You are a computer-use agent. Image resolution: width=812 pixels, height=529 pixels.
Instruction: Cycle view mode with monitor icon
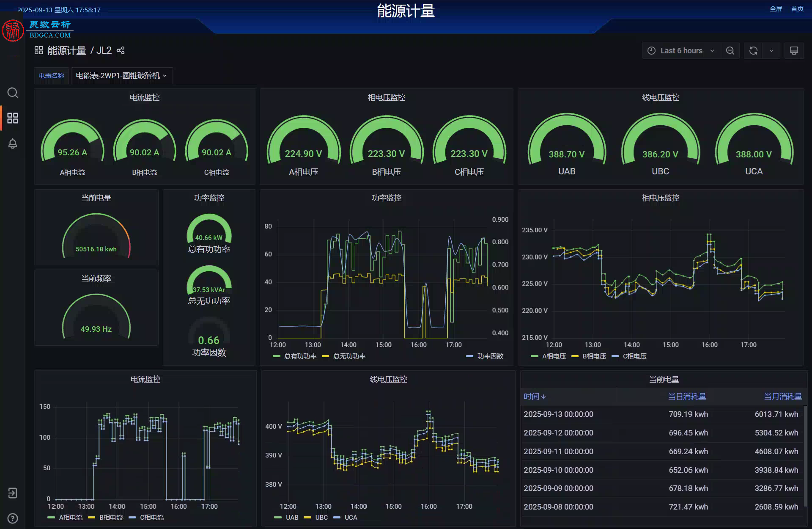click(794, 51)
